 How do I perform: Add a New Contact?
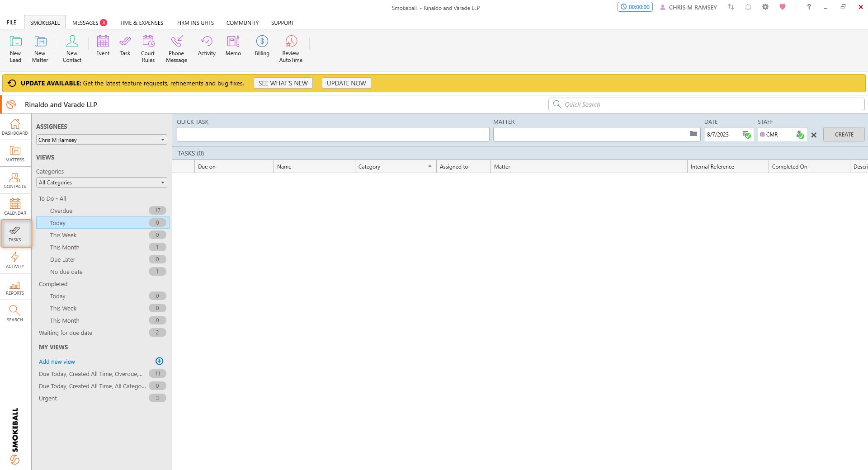pos(72,49)
